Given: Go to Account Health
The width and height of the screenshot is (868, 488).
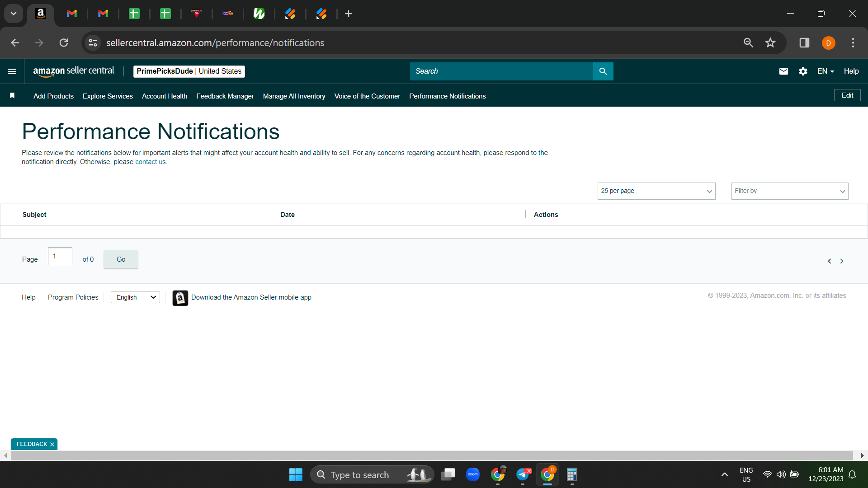Looking at the screenshot, I should click(x=165, y=96).
